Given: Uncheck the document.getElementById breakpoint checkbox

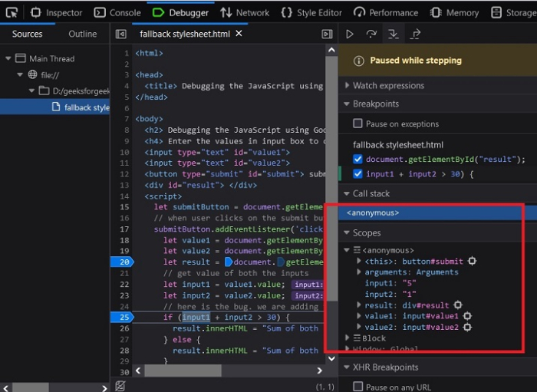Looking at the screenshot, I should 357,160.
